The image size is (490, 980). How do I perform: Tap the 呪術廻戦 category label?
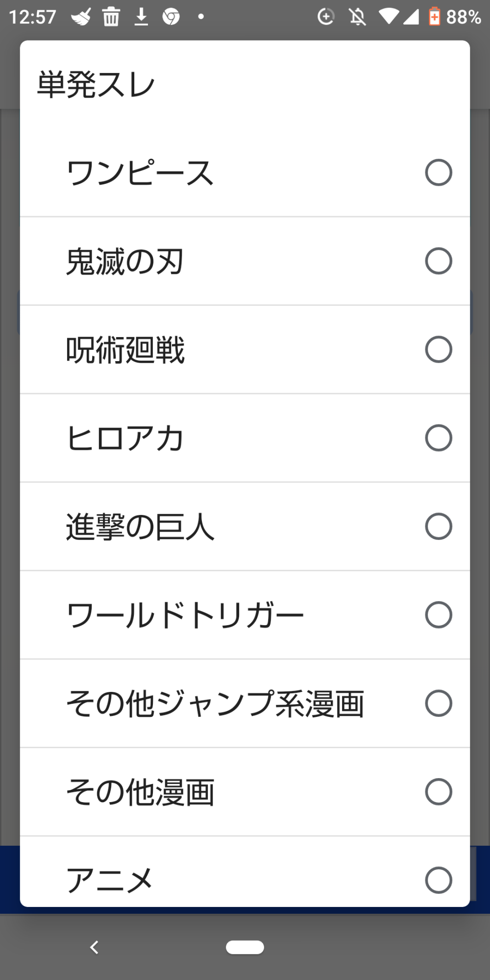(125, 350)
